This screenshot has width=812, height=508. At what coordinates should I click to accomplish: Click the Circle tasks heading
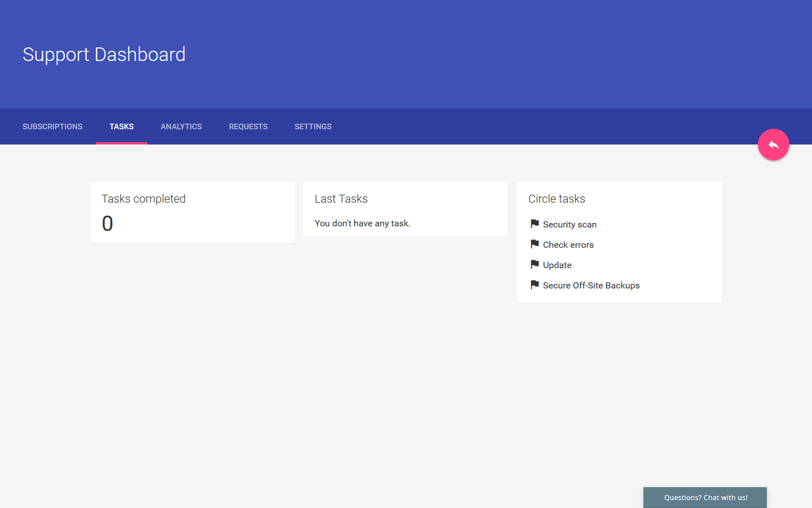coord(557,199)
